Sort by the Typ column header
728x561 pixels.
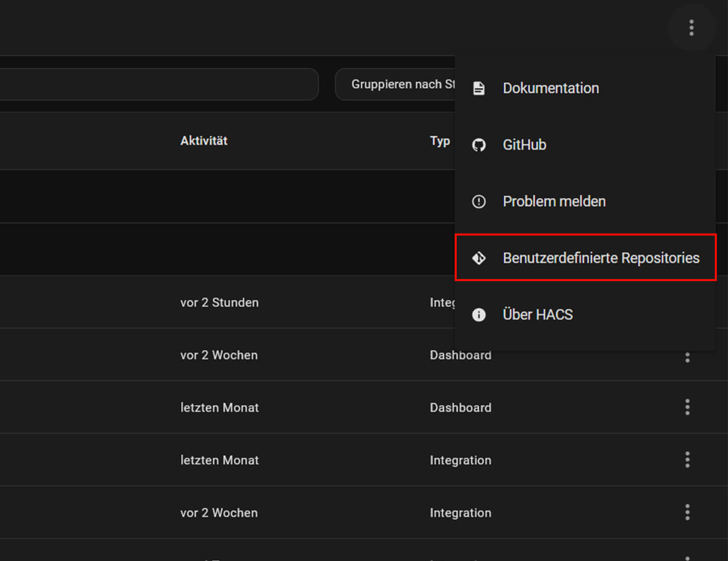coord(439,141)
